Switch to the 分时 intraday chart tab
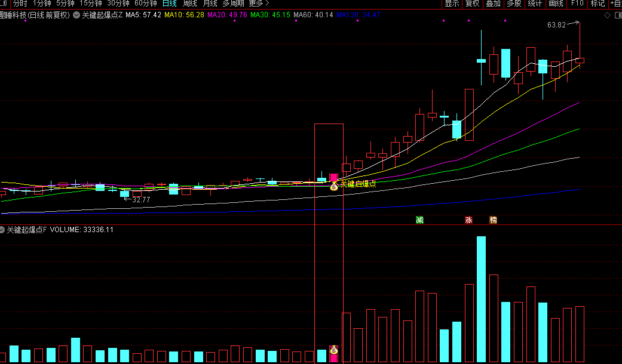The image size is (622, 364). (20, 4)
